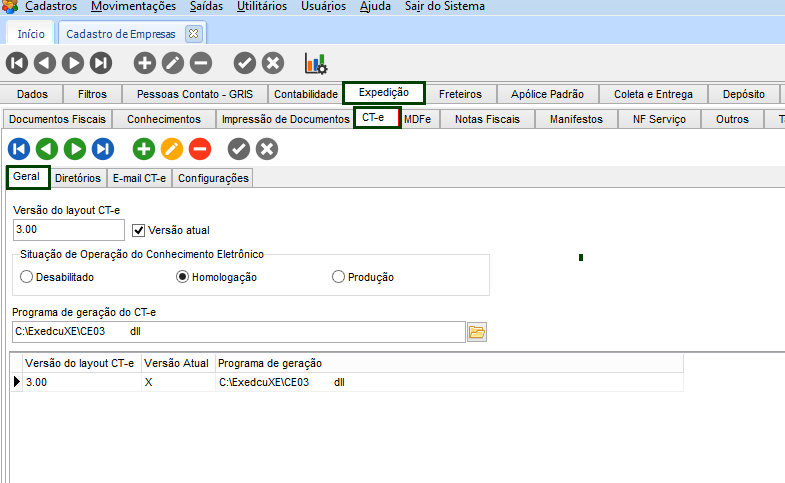The image size is (785, 483).
Task: Open the chart report settings icon
Action: [x=316, y=64]
